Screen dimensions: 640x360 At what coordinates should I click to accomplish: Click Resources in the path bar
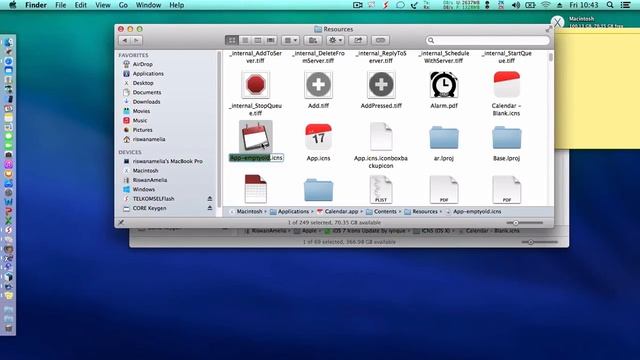[x=421, y=211]
